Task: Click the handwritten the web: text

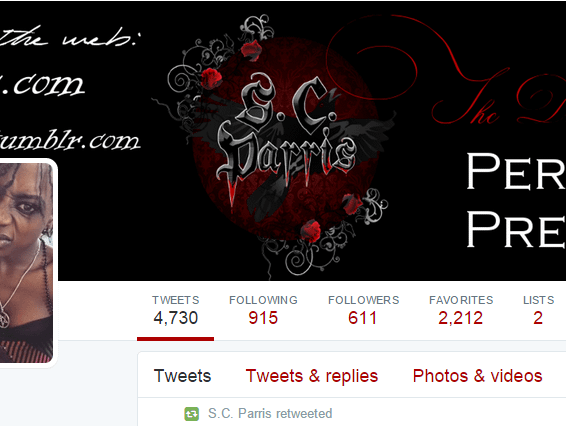Action: (68, 37)
